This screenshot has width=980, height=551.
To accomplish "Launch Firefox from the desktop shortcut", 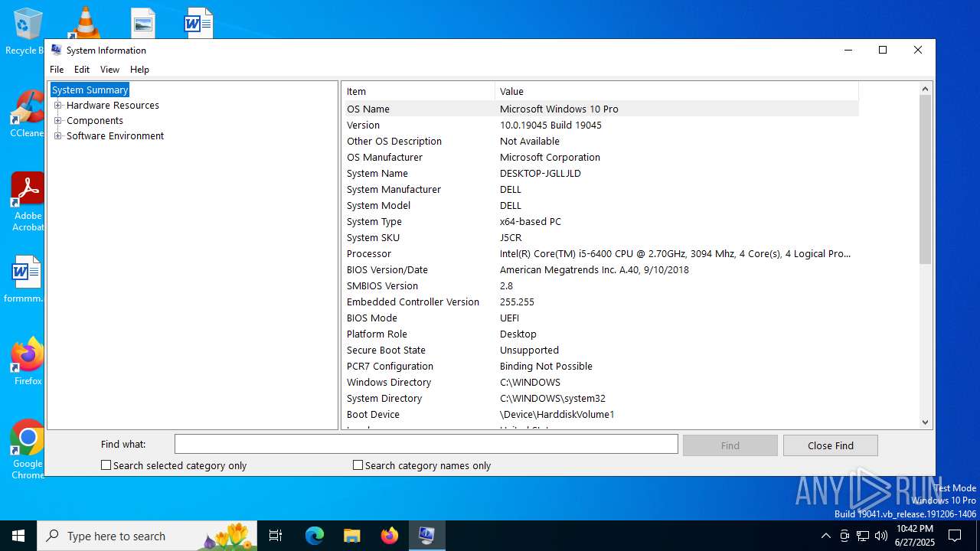I will pos(28,361).
